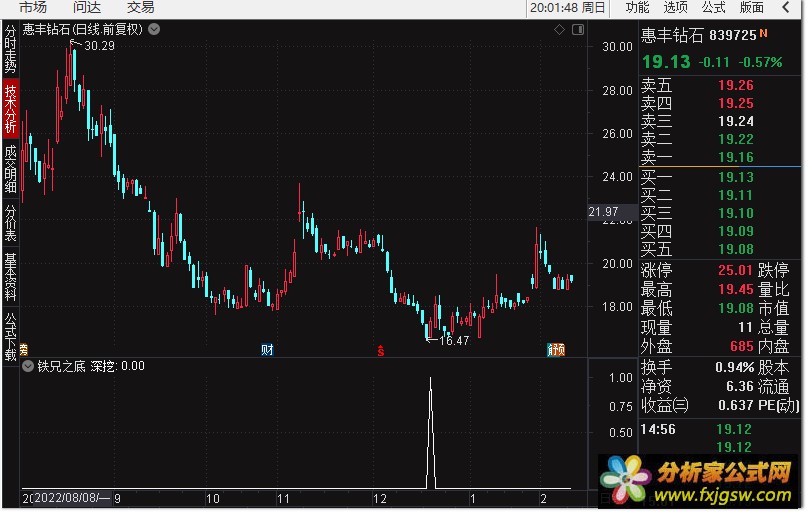808x512 pixels.
Task: Click the current price 19.13 header
Action: click(666, 62)
